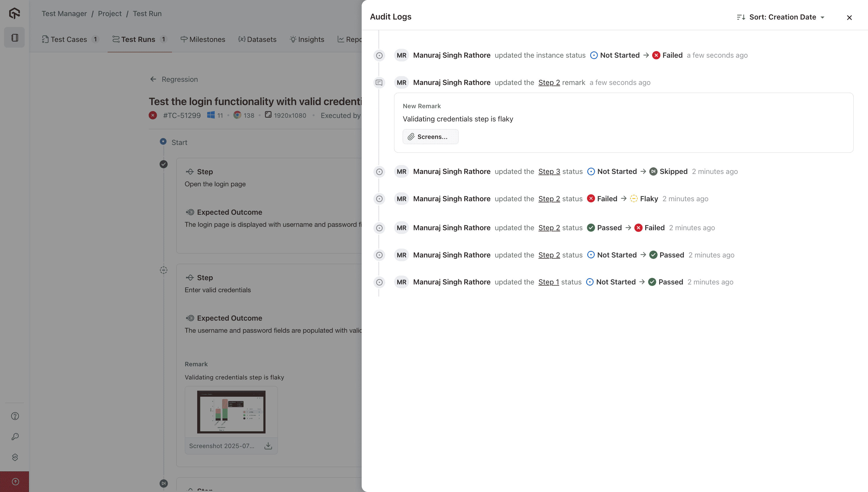Screen dimensions: 868x492
Task: Open the Project breadcrumb link
Action: [109, 13]
